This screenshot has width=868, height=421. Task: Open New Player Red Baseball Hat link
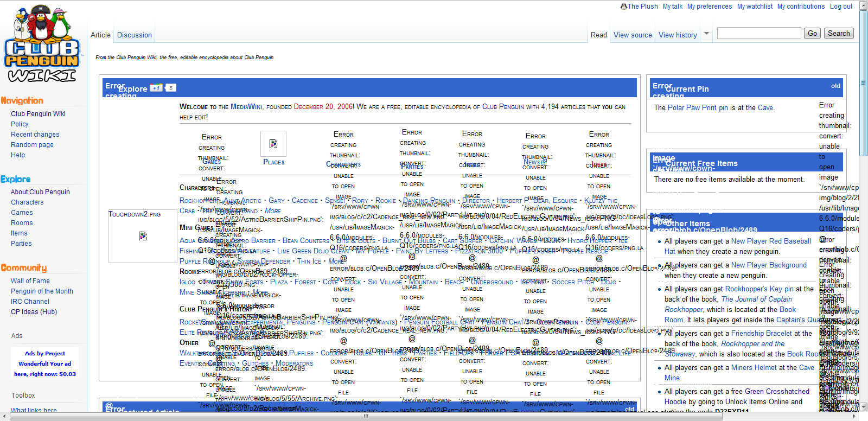(x=738, y=246)
